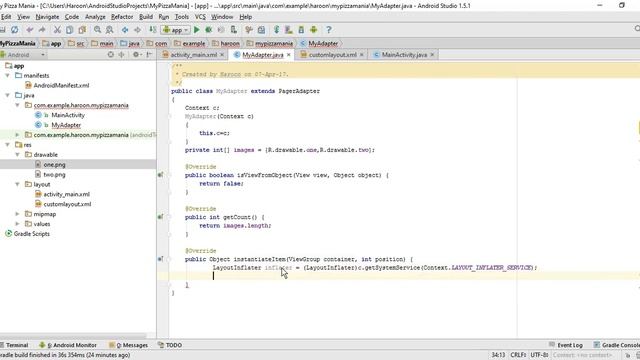Navigate Back with the blue left arrow

click(x=125, y=30)
